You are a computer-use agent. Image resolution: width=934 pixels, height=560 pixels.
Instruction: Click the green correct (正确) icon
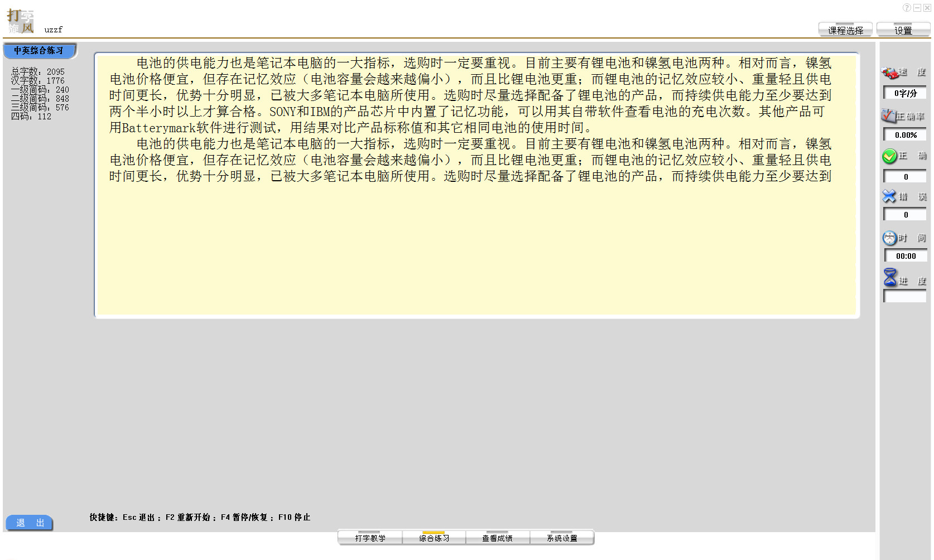coord(889,156)
